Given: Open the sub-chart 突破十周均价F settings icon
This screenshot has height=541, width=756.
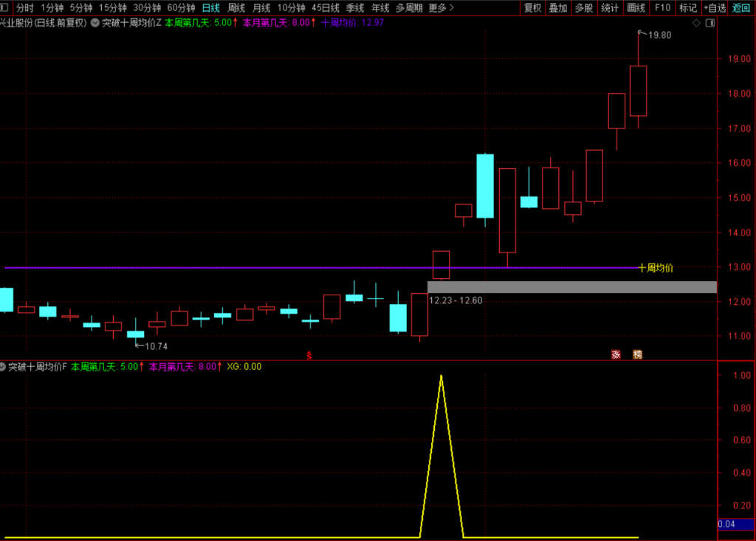Looking at the screenshot, I should point(3,367).
